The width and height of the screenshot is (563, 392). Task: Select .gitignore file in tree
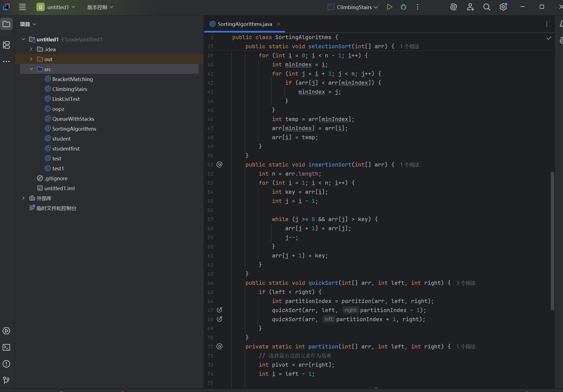[52, 178]
